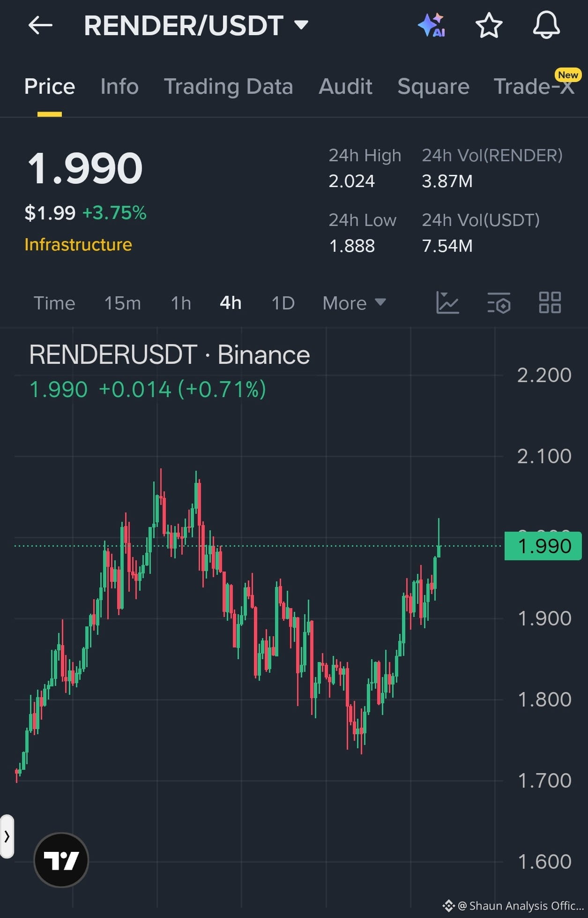The width and height of the screenshot is (588, 918).
Task: Add RENDER/USDT to favorites with star
Action: pos(489,25)
